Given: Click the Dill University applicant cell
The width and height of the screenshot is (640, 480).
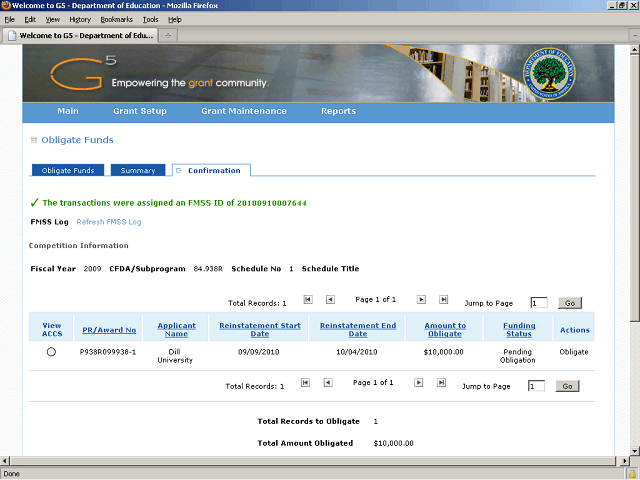Looking at the screenshot, I should (x=175, y=356).
